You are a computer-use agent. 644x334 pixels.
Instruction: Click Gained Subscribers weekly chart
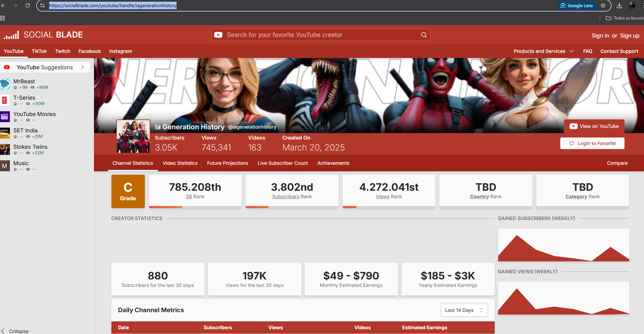point(563,245)
